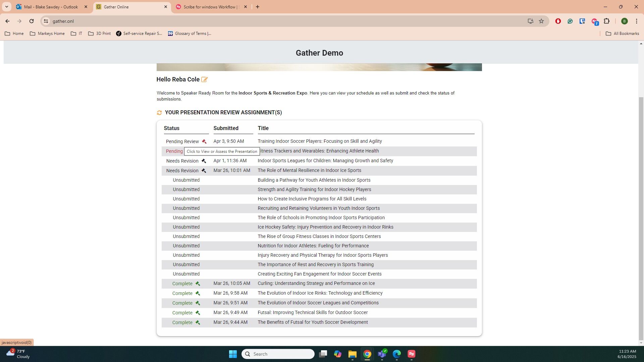Click the red gavel icon in the top Pending Review row
Image resolution: width=644 pixels, height=362 pixels.
click(x=204, y=141)
